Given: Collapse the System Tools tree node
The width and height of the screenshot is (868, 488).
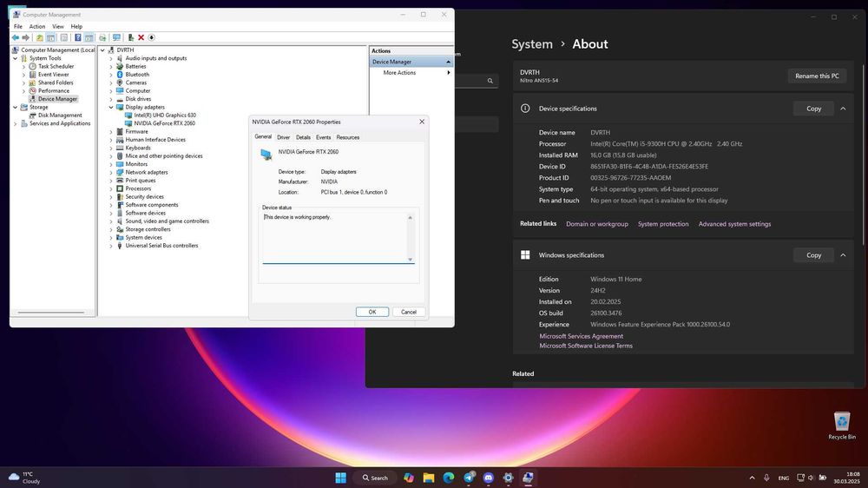Looking at the screenshot, I should click(x=16, y=58).
